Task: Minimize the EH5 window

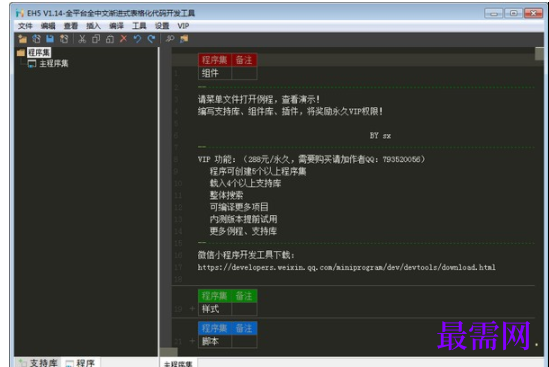Action: point(494,13)
